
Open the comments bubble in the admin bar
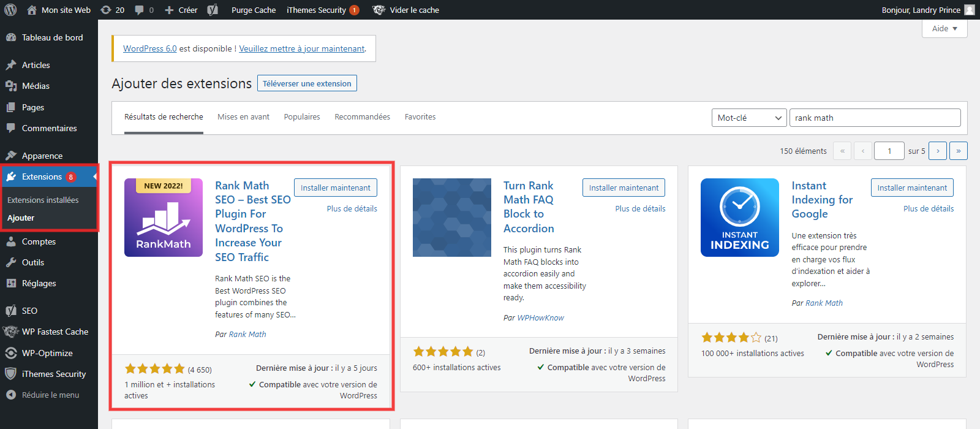tap(144, 10)
